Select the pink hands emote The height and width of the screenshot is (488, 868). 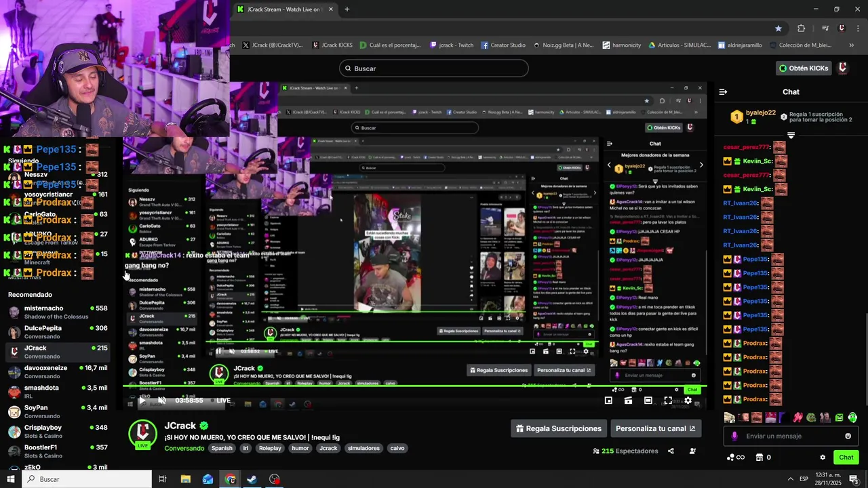coord(798,418)
